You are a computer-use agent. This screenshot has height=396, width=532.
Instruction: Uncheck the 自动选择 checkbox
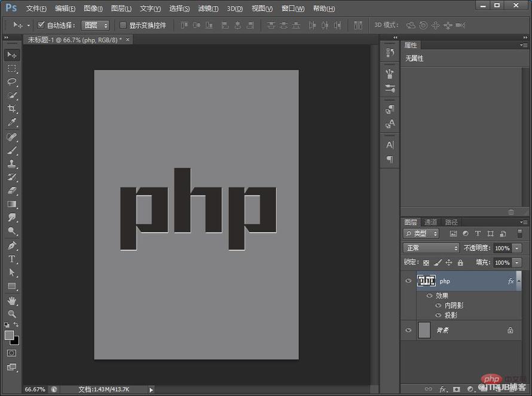pos(41,24)
